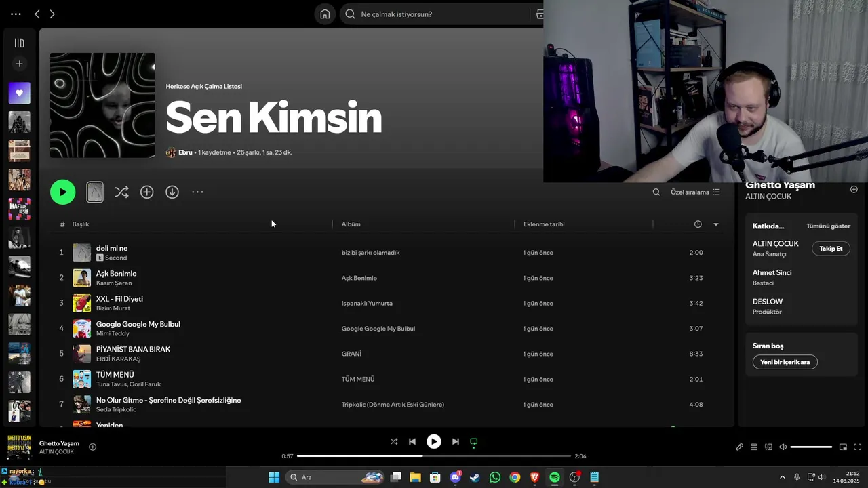This screenshot has height=488, width=868.
Task: Select track TÜM MENÜ title
Action: coord(115,375)
